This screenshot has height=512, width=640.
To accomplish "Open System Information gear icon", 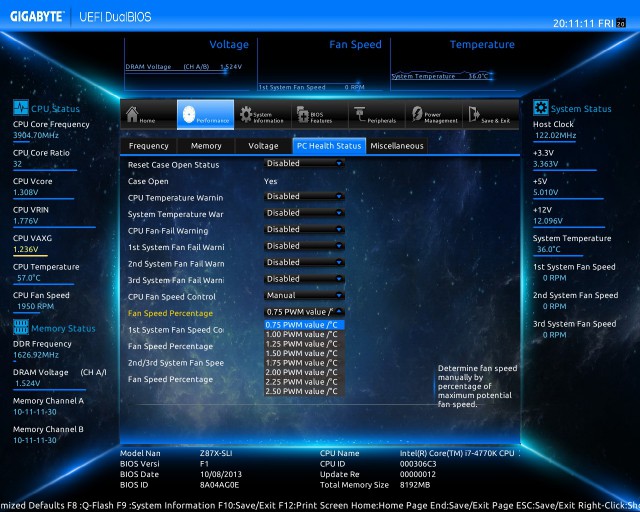I will coord(246,114).
